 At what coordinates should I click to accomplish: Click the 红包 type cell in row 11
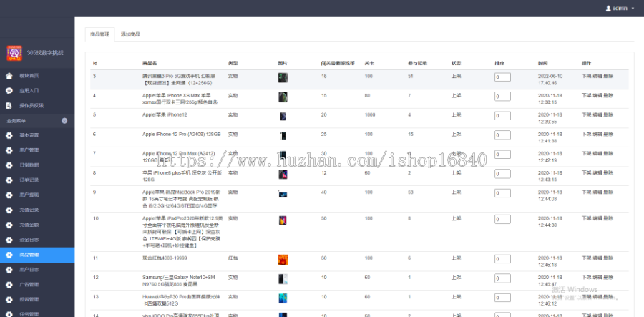tap(233, 258)
